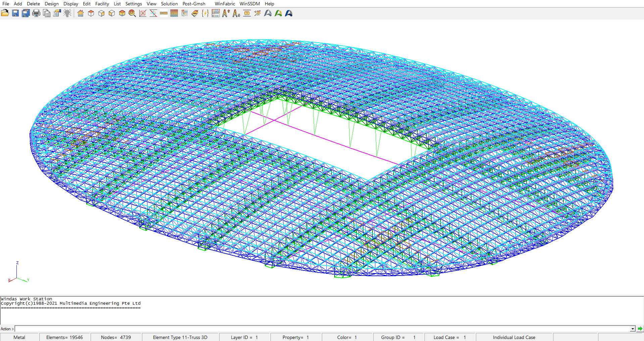This screenshot has width=644, height=341.
Task: Click the Element Type status field
Action: (180, 337)
